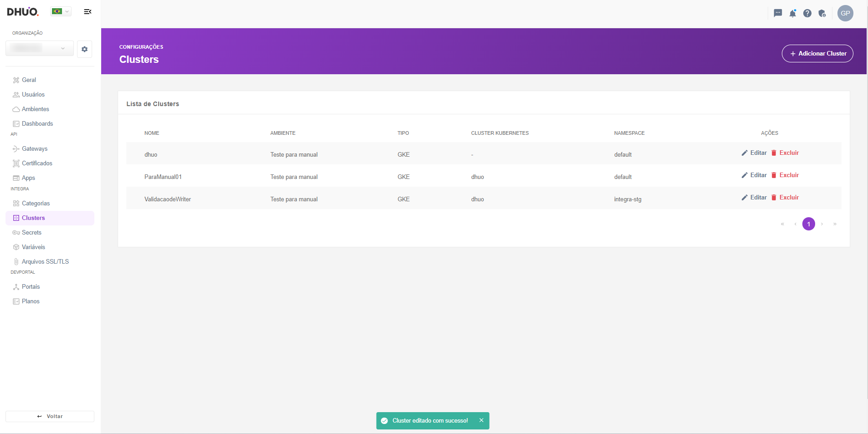Go to first page arrow
Screen dimensions: 868x434
pyautogui.click(x=782, y=224)
